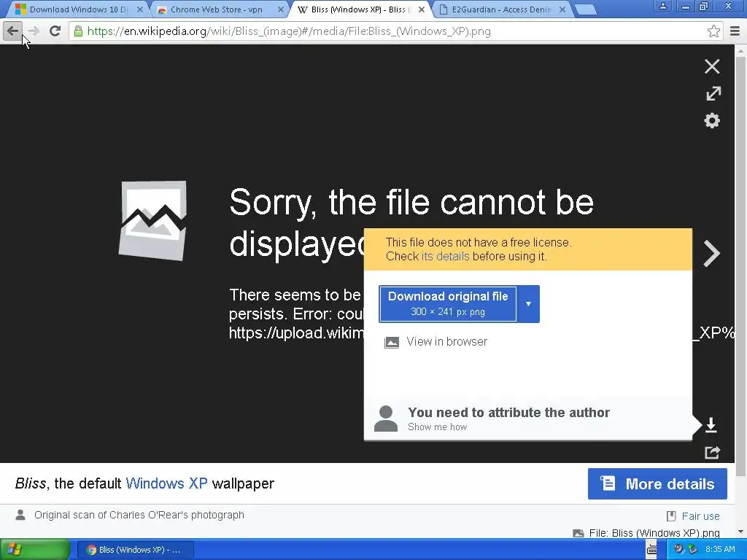Click the share/reuse icon in the viewer
Image resolution: width=747 pixels, height=560 pixels.
pos(712,452)
